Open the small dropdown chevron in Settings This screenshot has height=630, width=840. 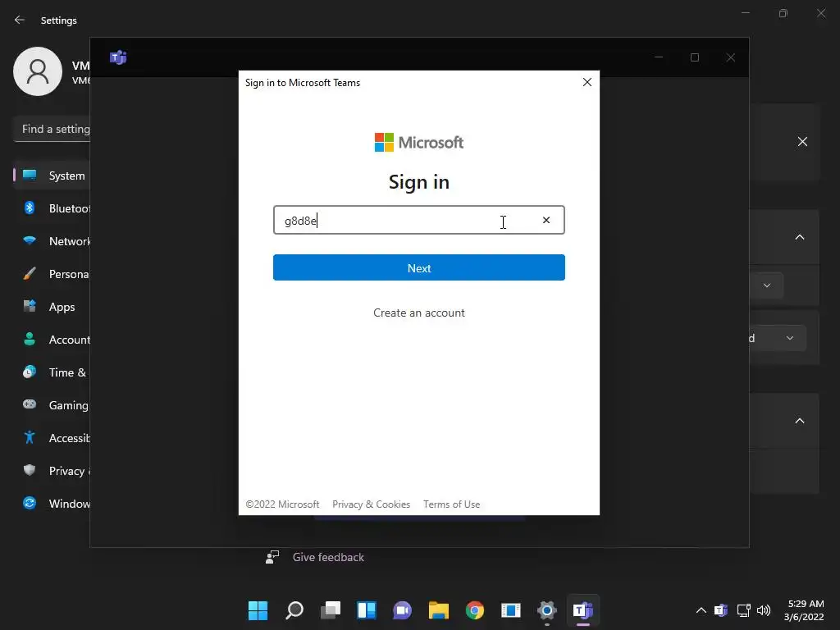click(767, 285)
